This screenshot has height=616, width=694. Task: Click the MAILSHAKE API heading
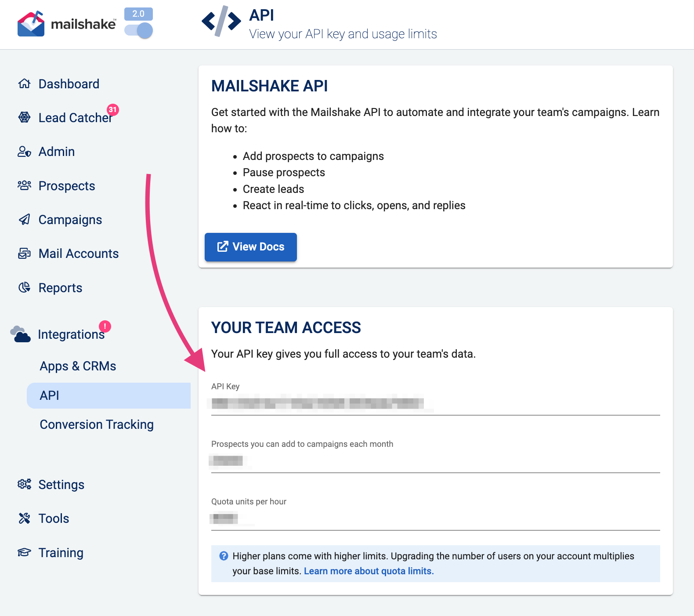click(269, 86)
